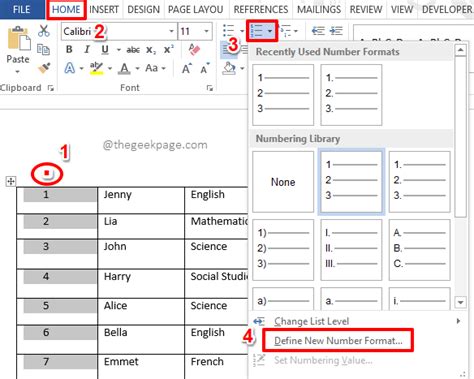
Task: Open the Clipboard pane launcher
Action: point(51,88)
